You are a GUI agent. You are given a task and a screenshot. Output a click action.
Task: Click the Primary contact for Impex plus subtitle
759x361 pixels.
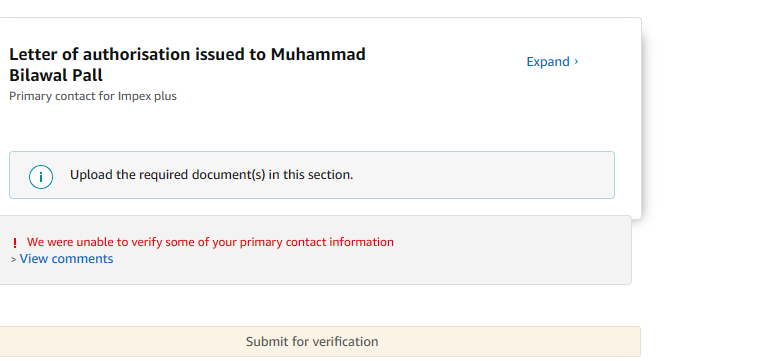click(x=93, y=96)
